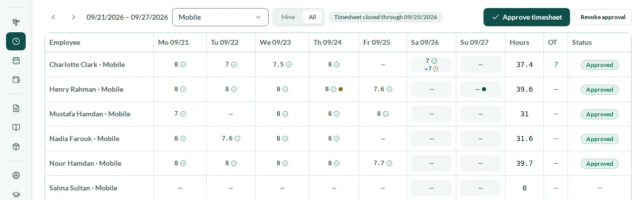This screenshot has width=644, height=200.
Task: Click Nour Hamdan's Approved status badge
Action: (600, 164)
